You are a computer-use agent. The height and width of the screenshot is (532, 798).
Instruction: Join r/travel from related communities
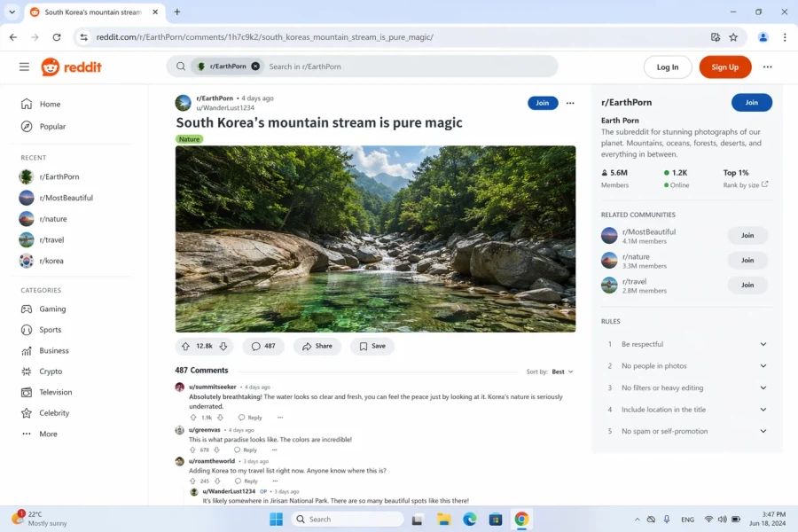747,286
